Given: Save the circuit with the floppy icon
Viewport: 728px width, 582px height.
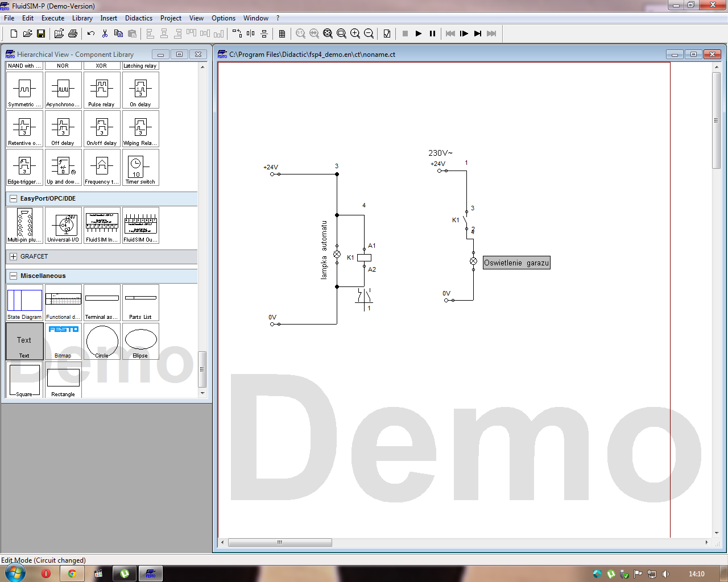Looking at the screenshot, I should (41, 34).
